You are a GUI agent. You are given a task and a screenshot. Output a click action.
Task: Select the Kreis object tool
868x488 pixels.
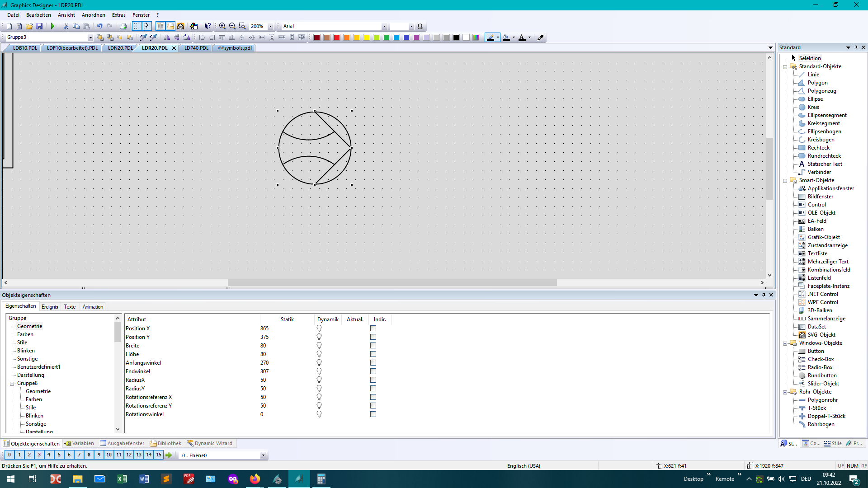(813, 107)
